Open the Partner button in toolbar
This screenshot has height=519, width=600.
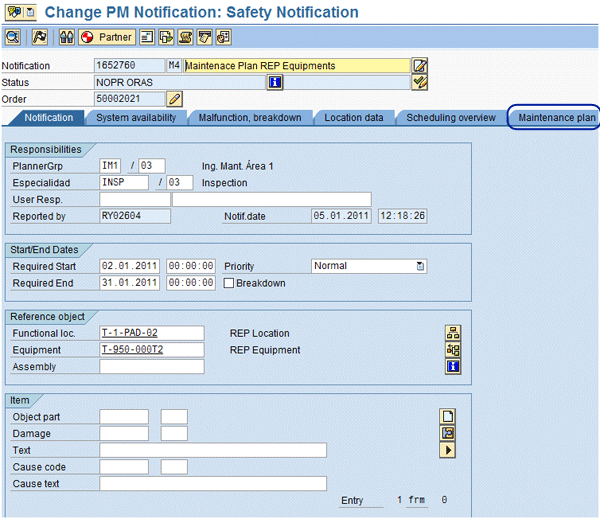click(106, 37)
